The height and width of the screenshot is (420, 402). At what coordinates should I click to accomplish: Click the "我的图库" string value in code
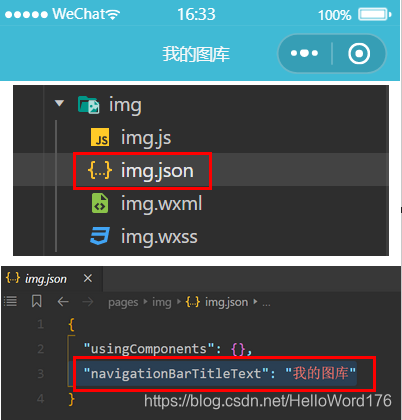pyautogui.click(x=321, y=373)
